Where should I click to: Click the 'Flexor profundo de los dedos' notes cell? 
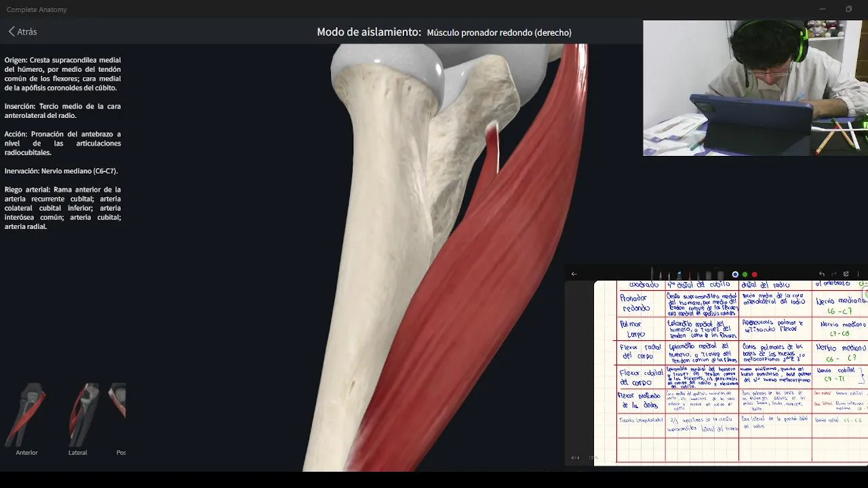pyautogui.click(x=641, y=401)
